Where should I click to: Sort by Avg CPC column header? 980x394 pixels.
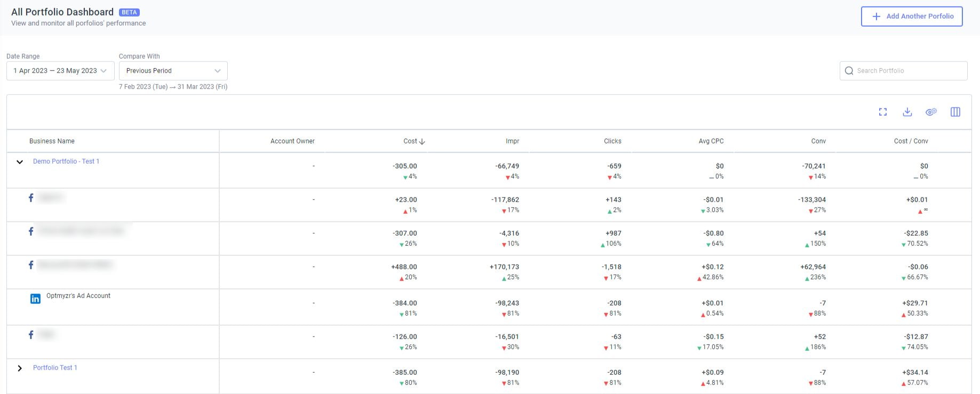coord(711,141)
